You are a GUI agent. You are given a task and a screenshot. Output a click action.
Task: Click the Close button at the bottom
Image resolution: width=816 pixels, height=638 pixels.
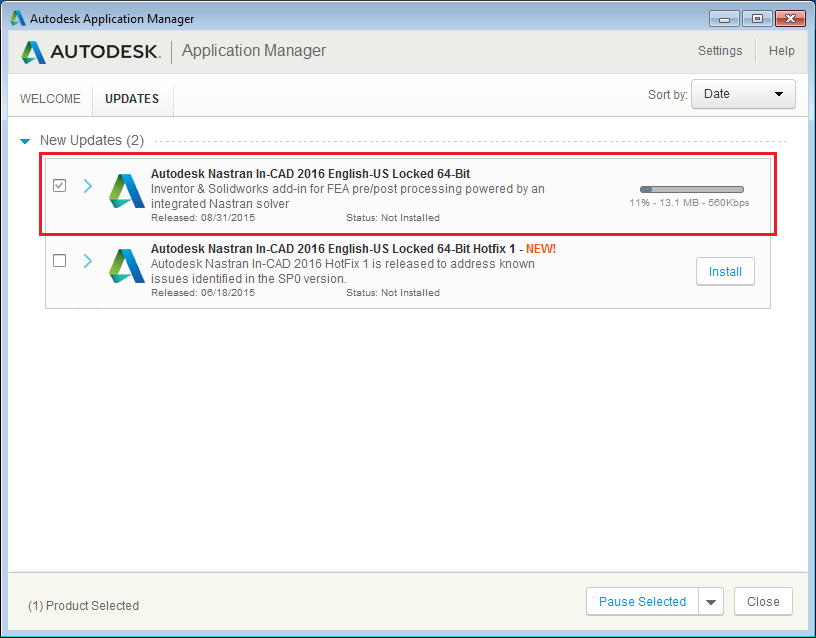[x=763, y=602]
